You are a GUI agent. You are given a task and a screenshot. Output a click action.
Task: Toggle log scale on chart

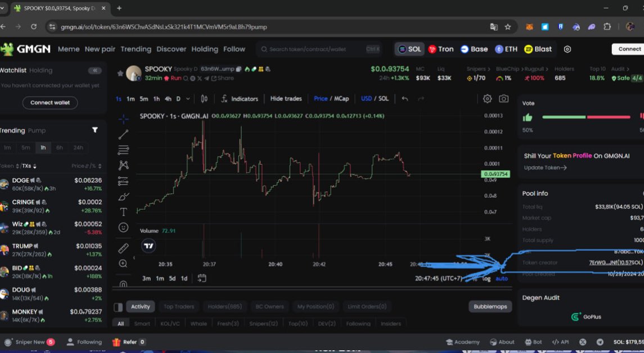487,279
